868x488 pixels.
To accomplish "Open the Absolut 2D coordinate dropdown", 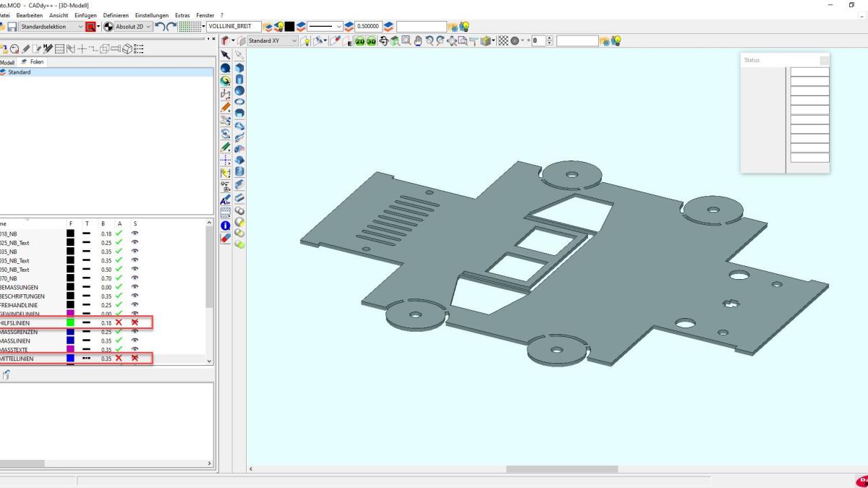I will tap(148, 27).
